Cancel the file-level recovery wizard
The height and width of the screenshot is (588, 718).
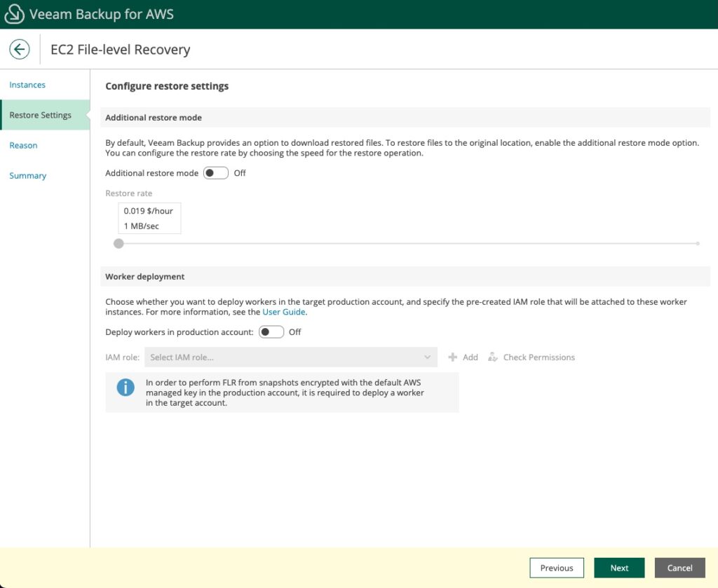(679, 568)
